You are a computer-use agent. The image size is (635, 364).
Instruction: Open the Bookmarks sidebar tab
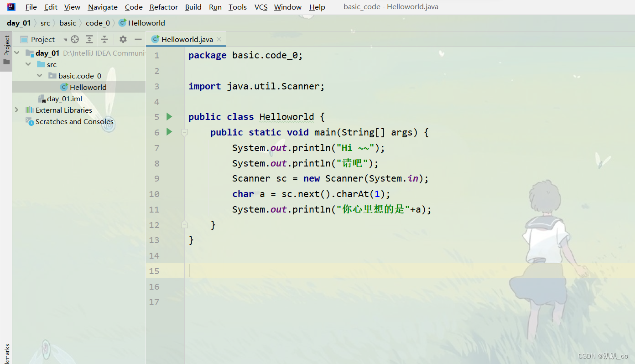[x=6, y=354]
